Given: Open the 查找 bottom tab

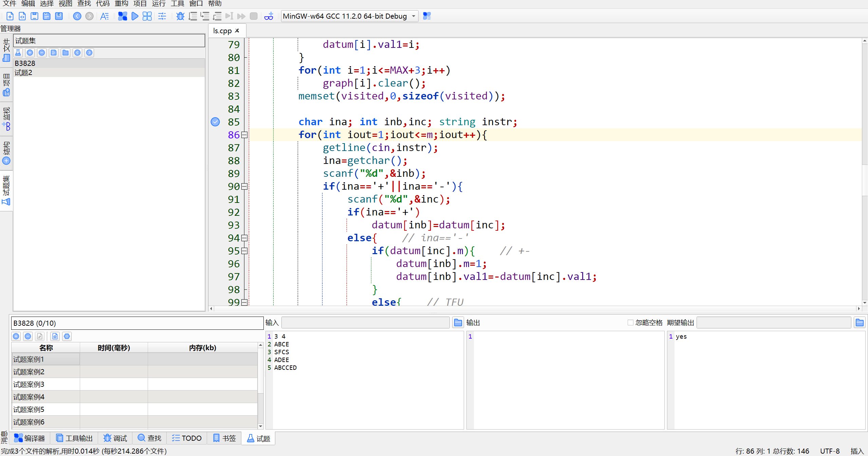Looking at the screenshot, I should point(149,438).
